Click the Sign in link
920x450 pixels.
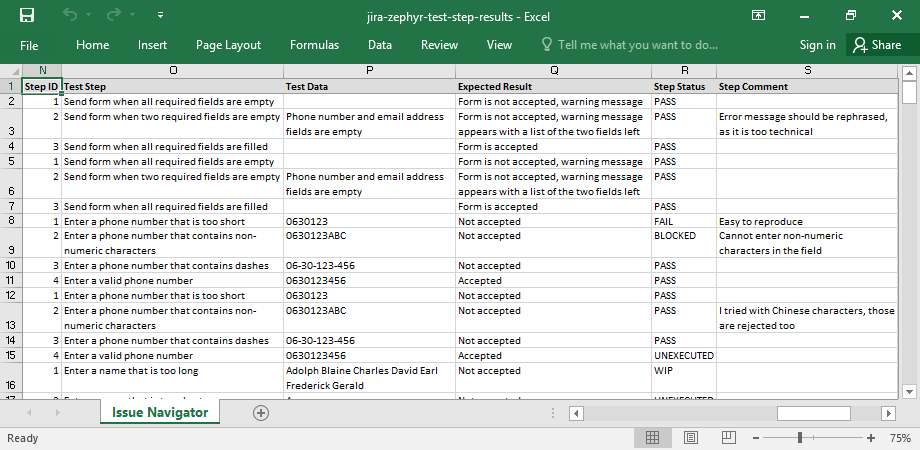pos(817,45)
